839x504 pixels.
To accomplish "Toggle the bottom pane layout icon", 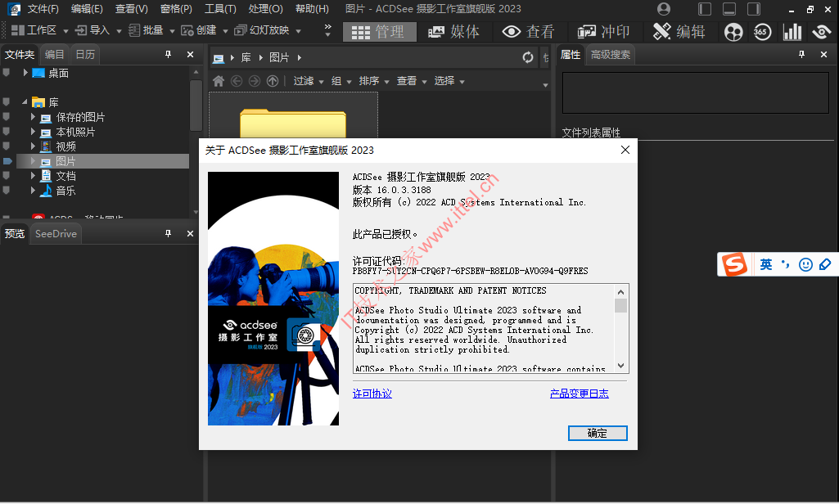I will [x=729, y=9].
